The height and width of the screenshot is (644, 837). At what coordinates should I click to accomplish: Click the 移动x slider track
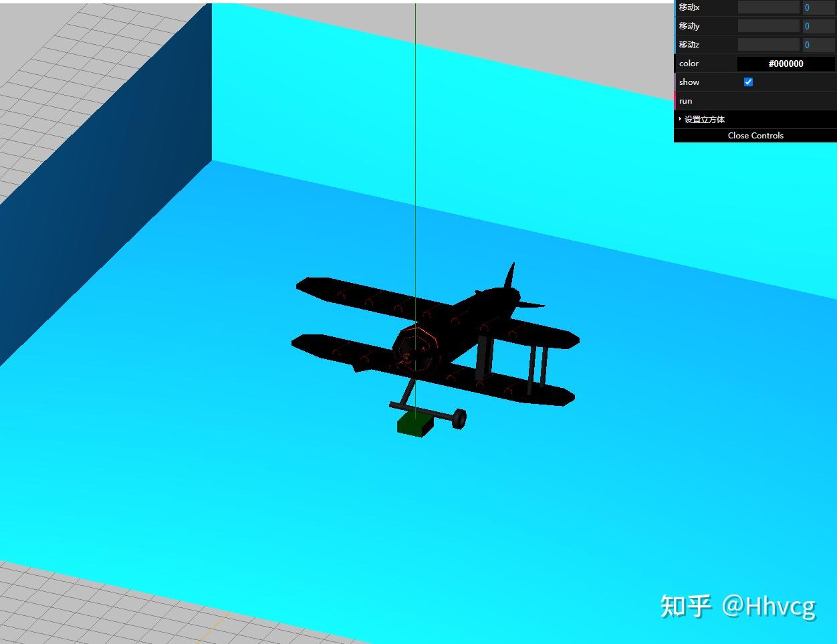pyautogui.click(x=768, y=7)
